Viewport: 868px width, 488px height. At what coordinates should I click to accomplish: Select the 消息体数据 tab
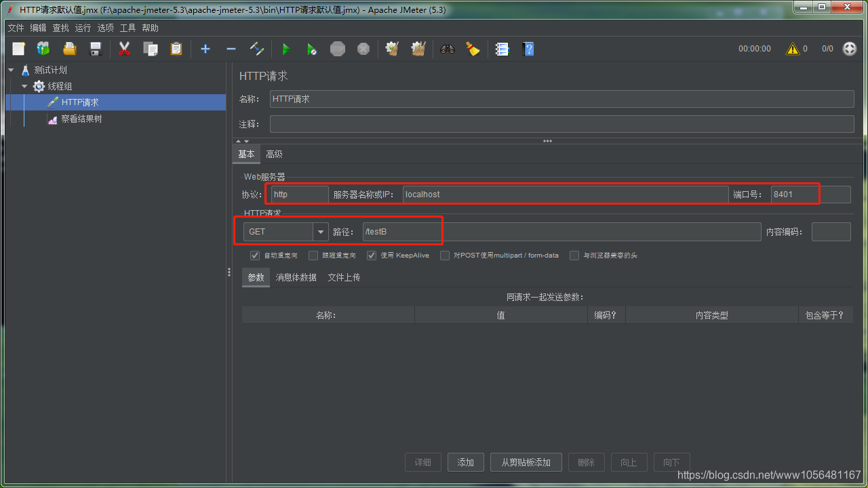[296, 277]
